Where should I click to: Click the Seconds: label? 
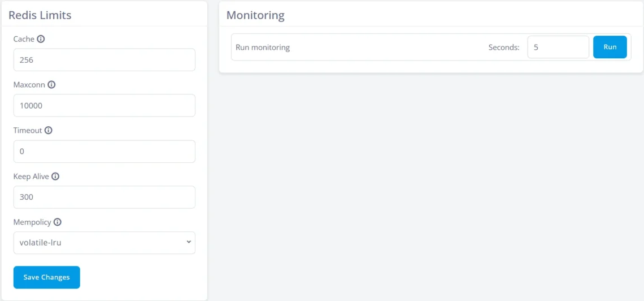pyautogui.click(x=503, y=48)
